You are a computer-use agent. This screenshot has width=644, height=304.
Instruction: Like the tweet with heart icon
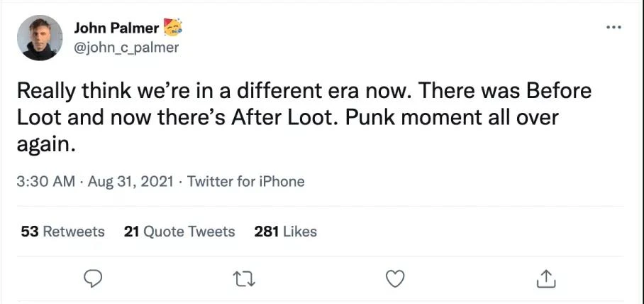tap(396, 278)
